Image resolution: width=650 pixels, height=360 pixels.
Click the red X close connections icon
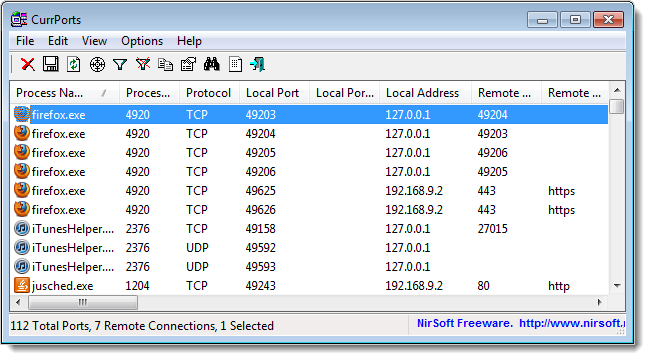pyautogui.click(x=28, y=64)
